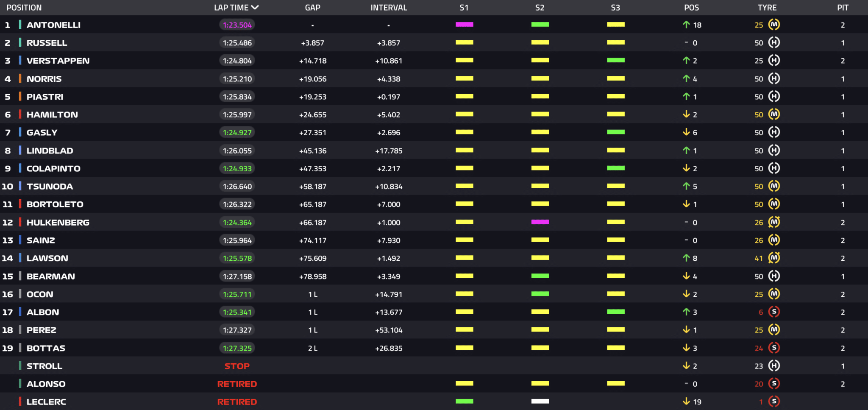Image resolution: width=868 pixels, height=410 pixels.
Task: Click the TYRE column header
Action: pyautogui.click(x=767, y=8)
